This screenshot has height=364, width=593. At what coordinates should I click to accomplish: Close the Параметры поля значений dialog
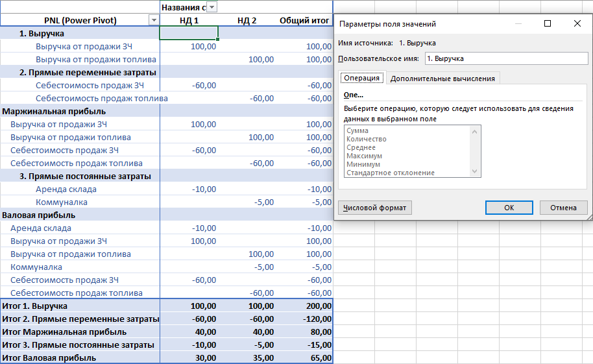pos(577,24)
